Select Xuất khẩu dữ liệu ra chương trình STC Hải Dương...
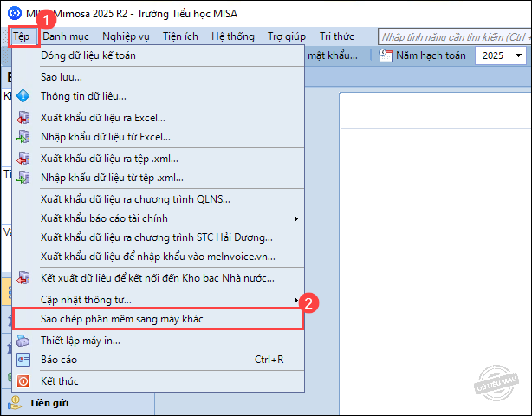 158,237
